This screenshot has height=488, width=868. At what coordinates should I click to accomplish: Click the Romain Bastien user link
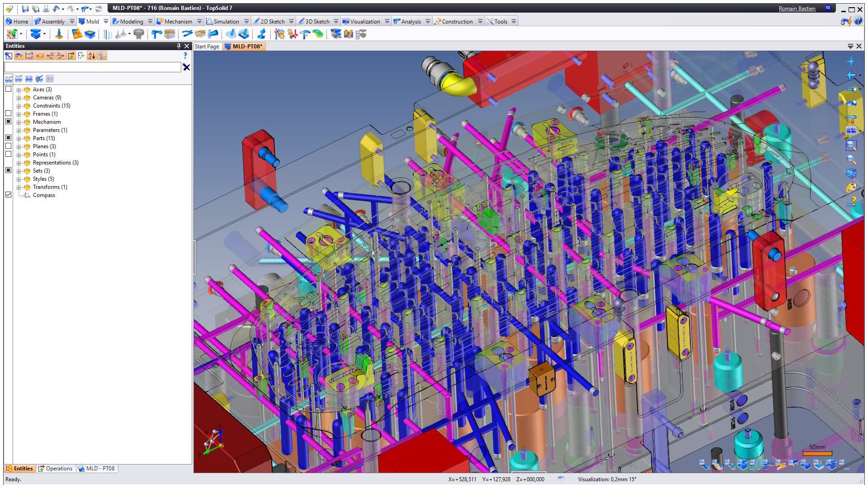[x=797, y=8]
